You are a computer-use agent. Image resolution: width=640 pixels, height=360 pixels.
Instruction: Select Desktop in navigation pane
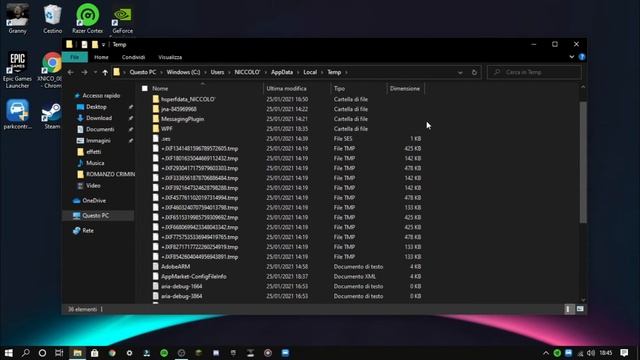(x=96, y=107)
